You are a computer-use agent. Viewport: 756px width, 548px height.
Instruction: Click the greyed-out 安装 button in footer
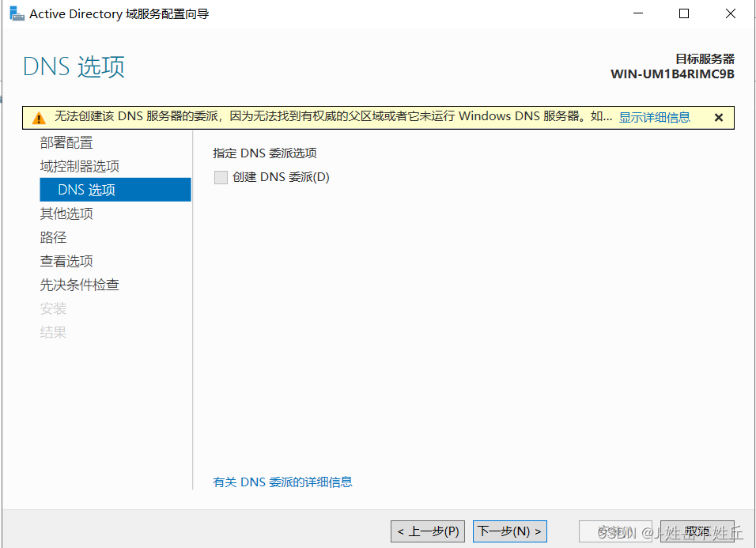pos(615,531)
